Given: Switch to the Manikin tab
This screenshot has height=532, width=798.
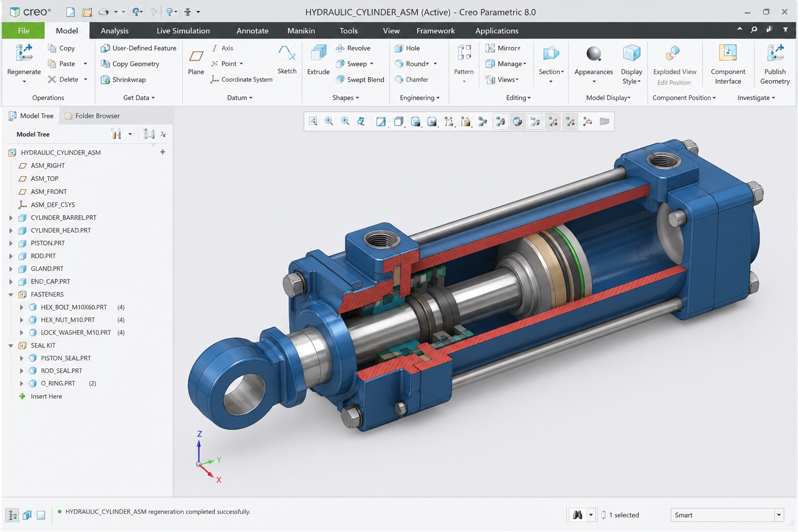Looking at the screenshot, I should coord(301,31).
